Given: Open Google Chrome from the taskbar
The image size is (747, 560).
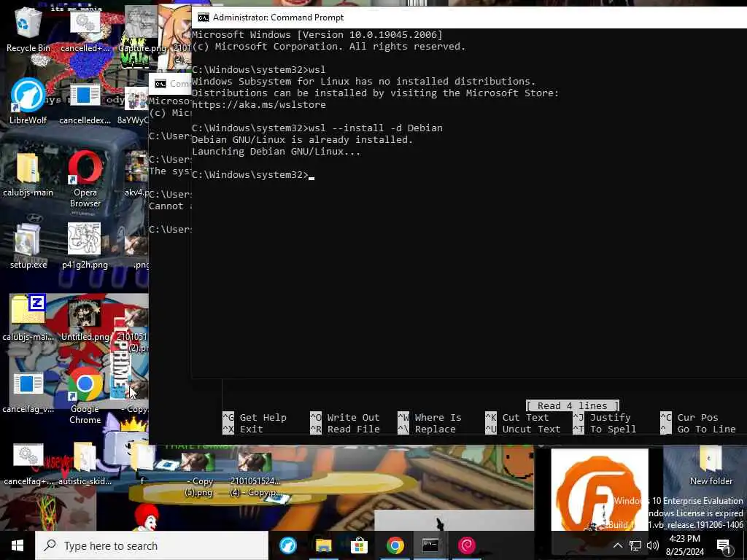Looking at the screenshot, I should (395, 545).
